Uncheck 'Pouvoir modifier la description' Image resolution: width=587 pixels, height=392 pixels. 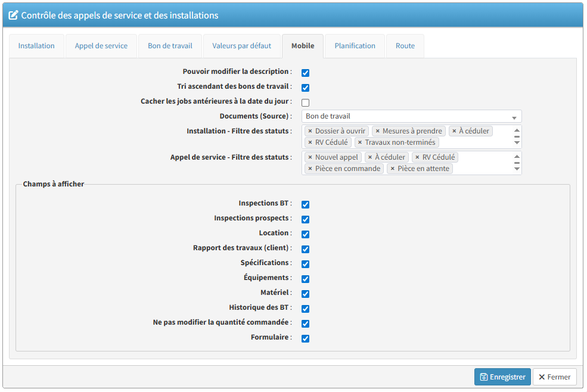click(x=305, y=73)
